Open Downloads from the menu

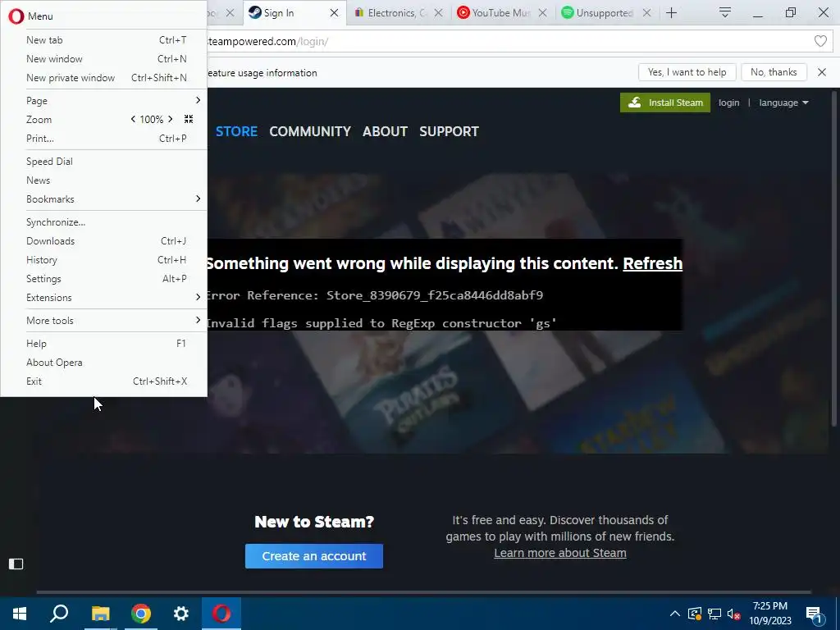104,241
